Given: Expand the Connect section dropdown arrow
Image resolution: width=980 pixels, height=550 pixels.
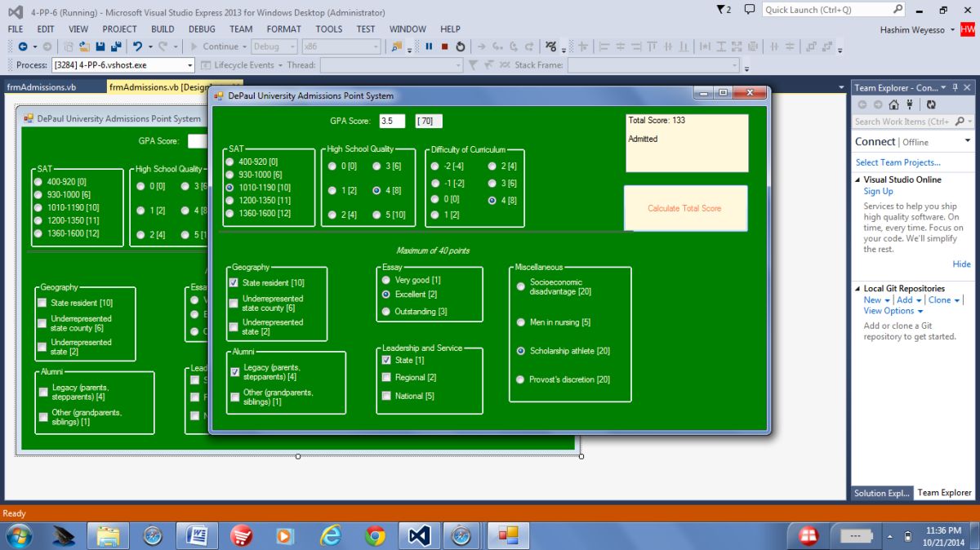Looking at the screenshot, I should 968,141.
